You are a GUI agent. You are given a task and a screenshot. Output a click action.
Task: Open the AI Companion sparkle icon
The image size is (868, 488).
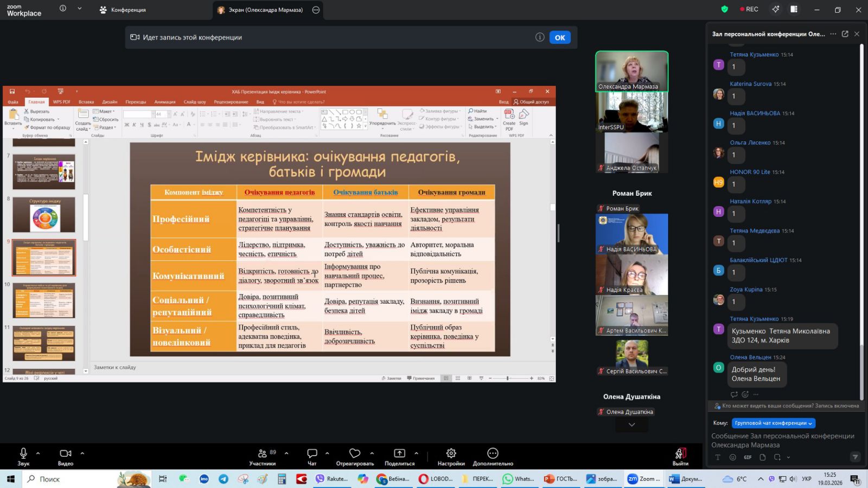point(776,9)
